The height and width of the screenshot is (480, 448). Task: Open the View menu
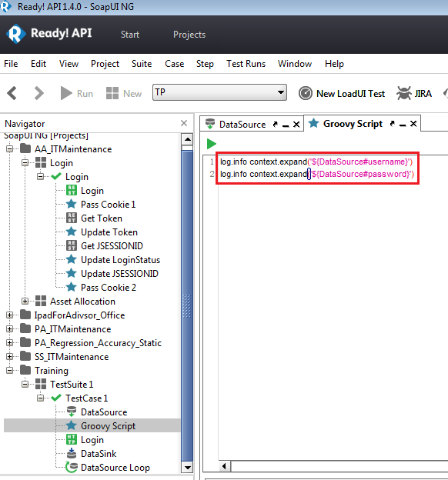69,64
